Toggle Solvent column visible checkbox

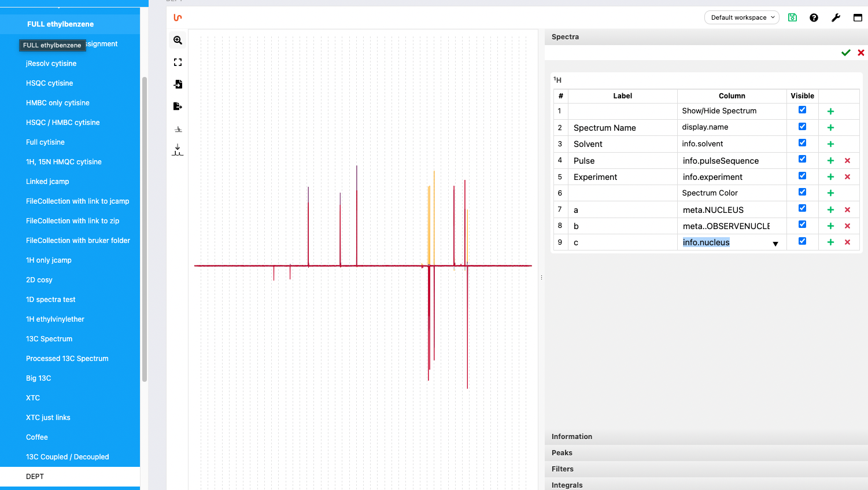(802, 143)
